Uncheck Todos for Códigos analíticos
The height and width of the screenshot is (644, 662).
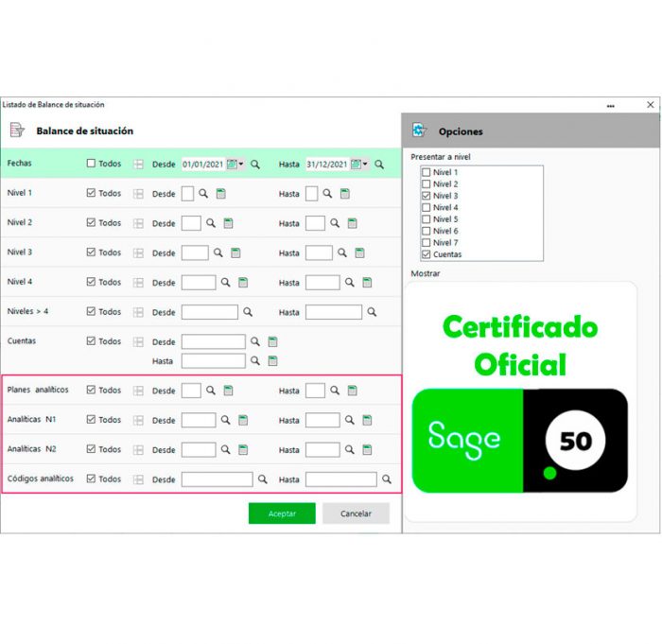(91, 479)
